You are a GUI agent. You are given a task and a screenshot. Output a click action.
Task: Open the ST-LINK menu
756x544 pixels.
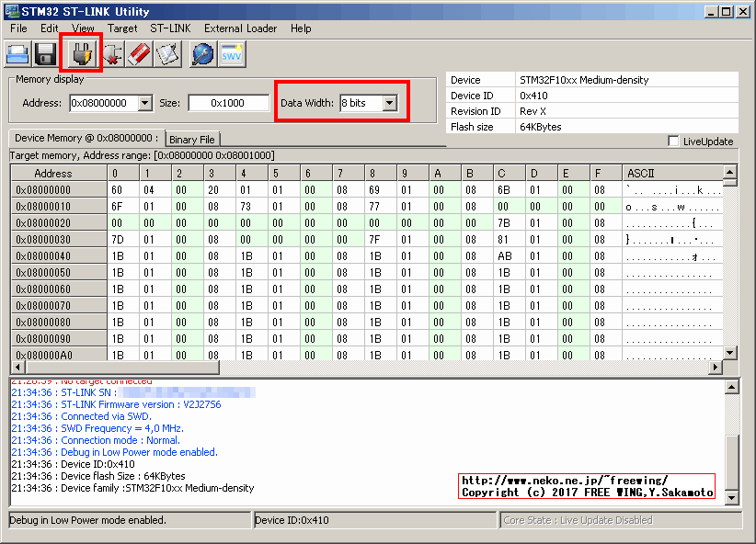[170, 28]
